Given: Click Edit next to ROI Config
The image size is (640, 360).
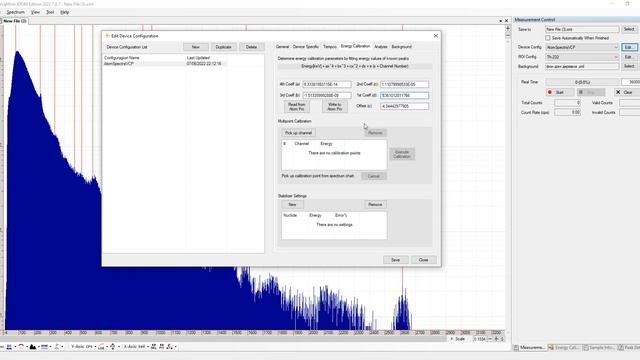Looking at the screenshot, I should click(629, 57).
